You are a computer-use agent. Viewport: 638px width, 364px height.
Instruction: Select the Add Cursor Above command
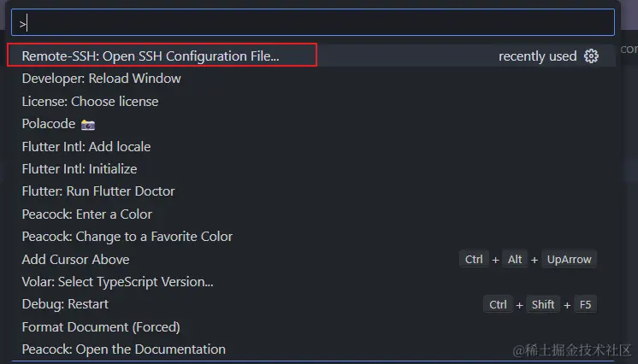pyautogui.click(x=311, y=259)
